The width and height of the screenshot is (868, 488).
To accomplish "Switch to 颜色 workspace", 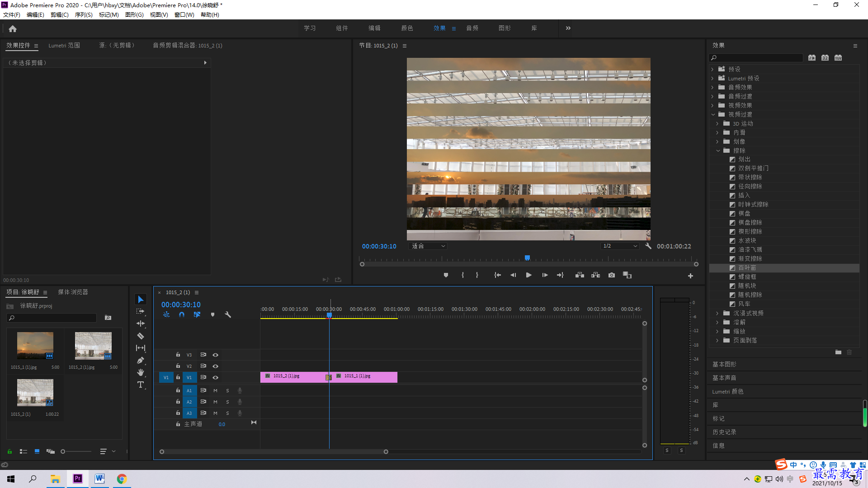I will [x=407, y=28].
